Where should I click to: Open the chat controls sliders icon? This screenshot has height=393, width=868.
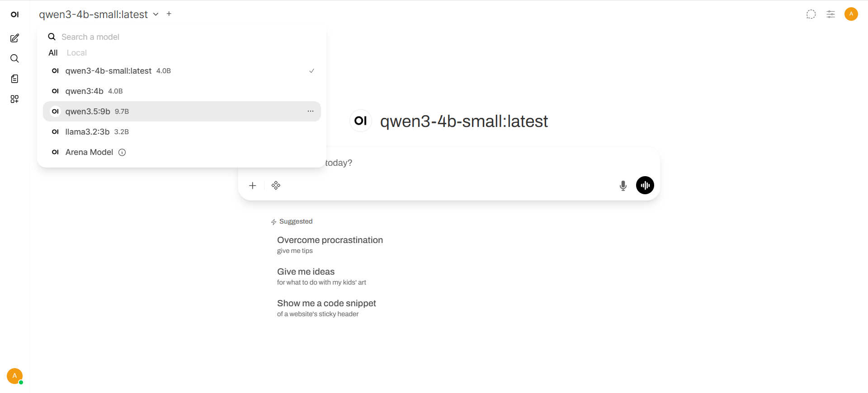coord(830,14)
